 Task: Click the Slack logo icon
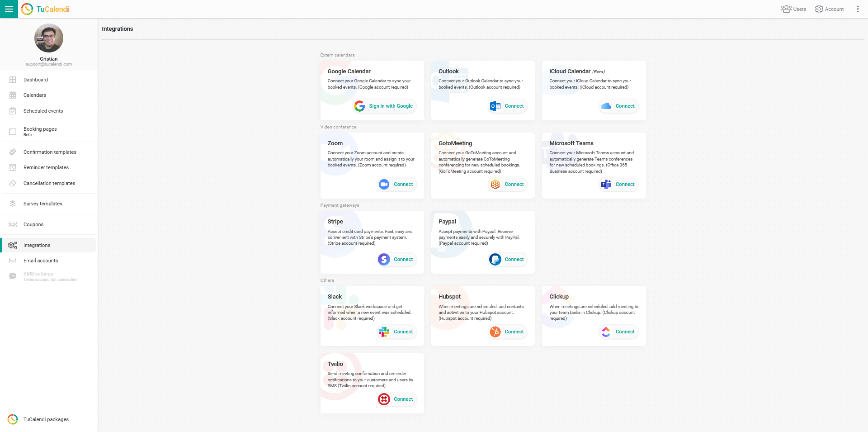[x=384, y=332]
